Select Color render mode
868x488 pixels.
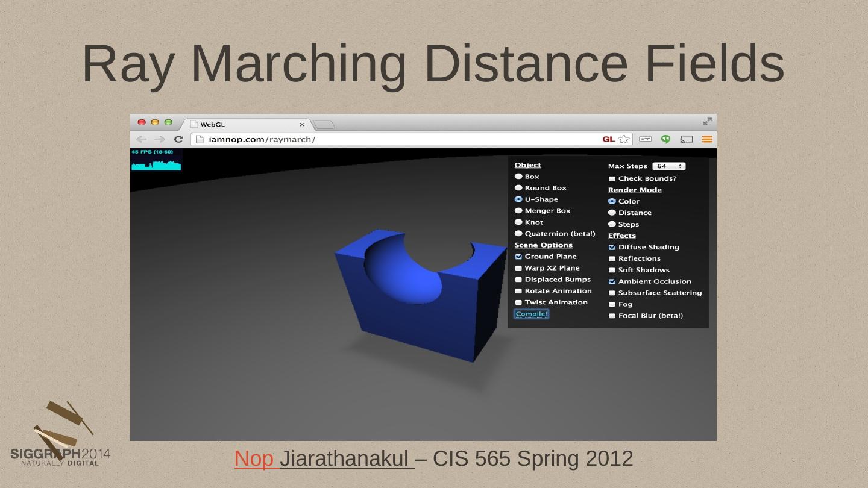(x=612, y=201)
